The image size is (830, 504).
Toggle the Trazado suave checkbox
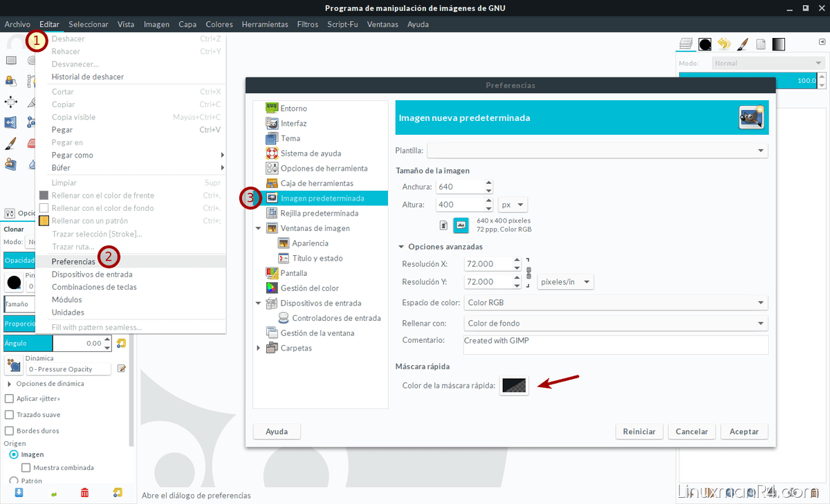[x=9, y=415]
